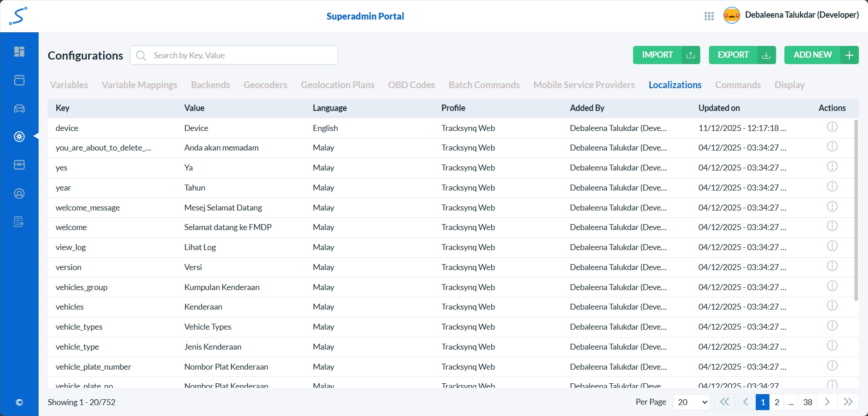Click the reports document icon in sidebar

click(19, 222)
